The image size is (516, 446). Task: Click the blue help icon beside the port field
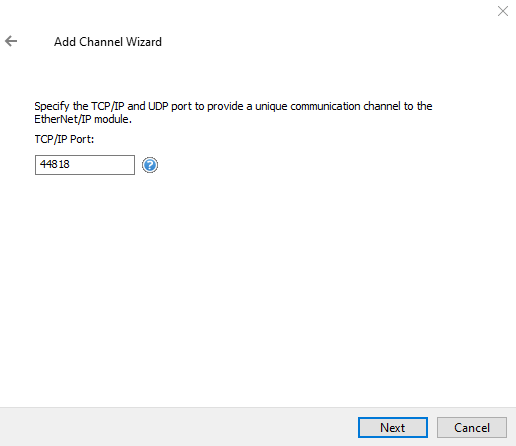150,165
